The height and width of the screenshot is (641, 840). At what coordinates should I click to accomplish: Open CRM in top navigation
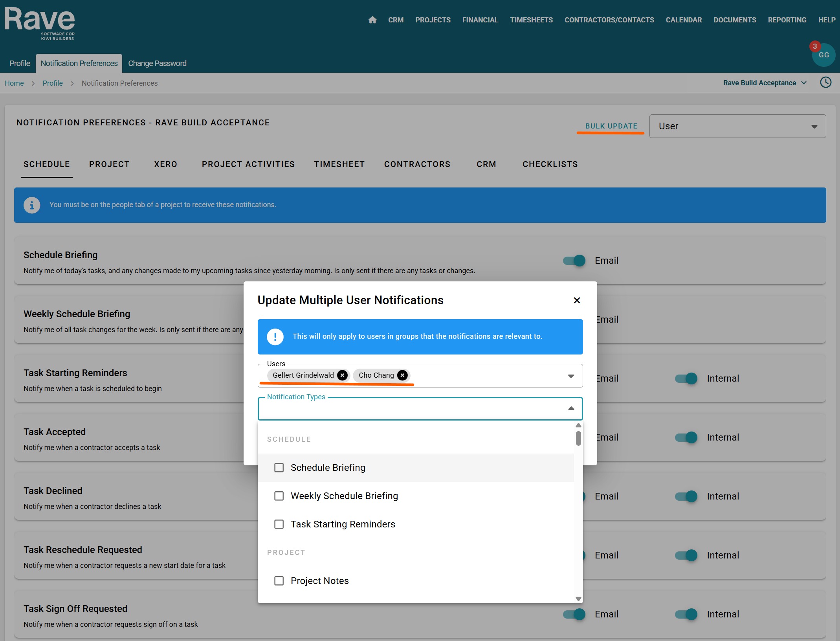(x=396, y=20)
